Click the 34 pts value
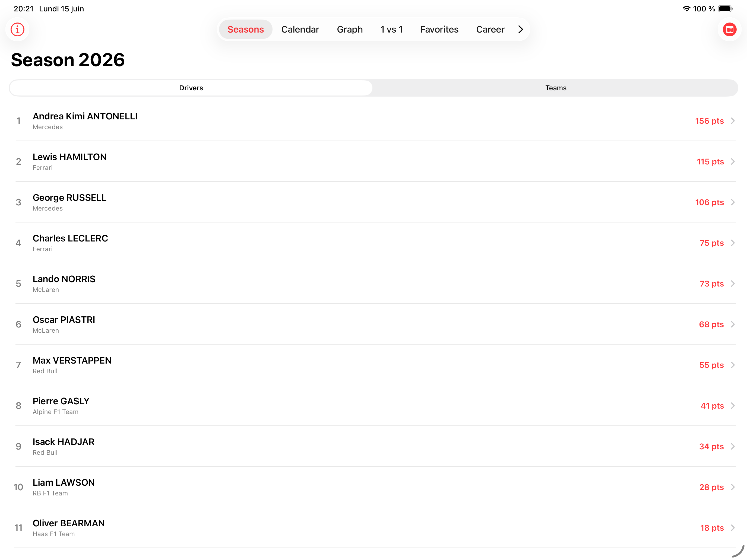 pyautogui.click(x=711, y=446)
